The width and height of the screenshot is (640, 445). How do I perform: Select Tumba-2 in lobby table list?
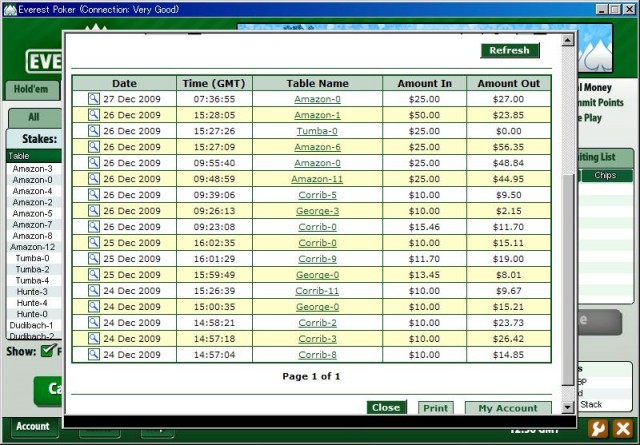coord(33,269)
